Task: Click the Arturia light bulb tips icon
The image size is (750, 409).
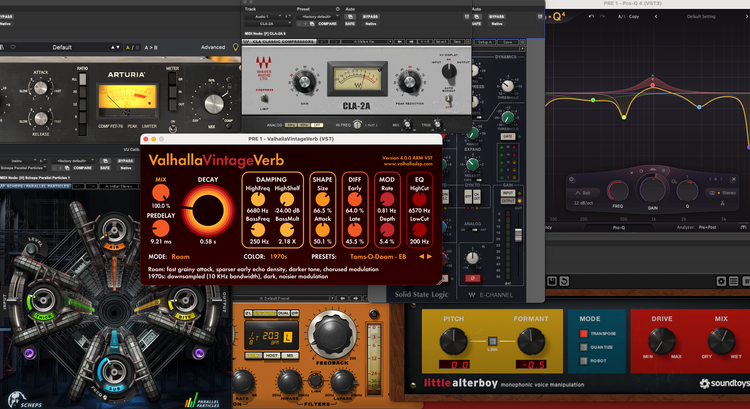Action: (235, 47)
